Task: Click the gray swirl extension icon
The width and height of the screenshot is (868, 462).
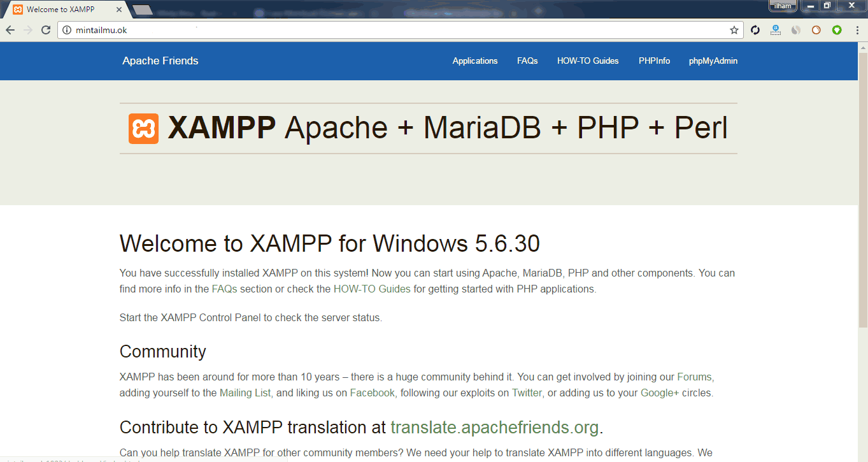Action: [x=796, y=30]
